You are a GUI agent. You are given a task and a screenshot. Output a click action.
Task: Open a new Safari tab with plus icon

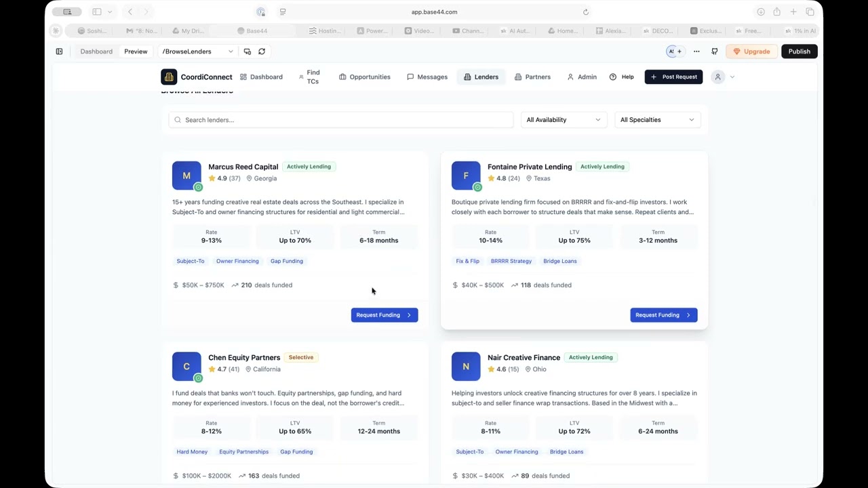coord(793,12)
